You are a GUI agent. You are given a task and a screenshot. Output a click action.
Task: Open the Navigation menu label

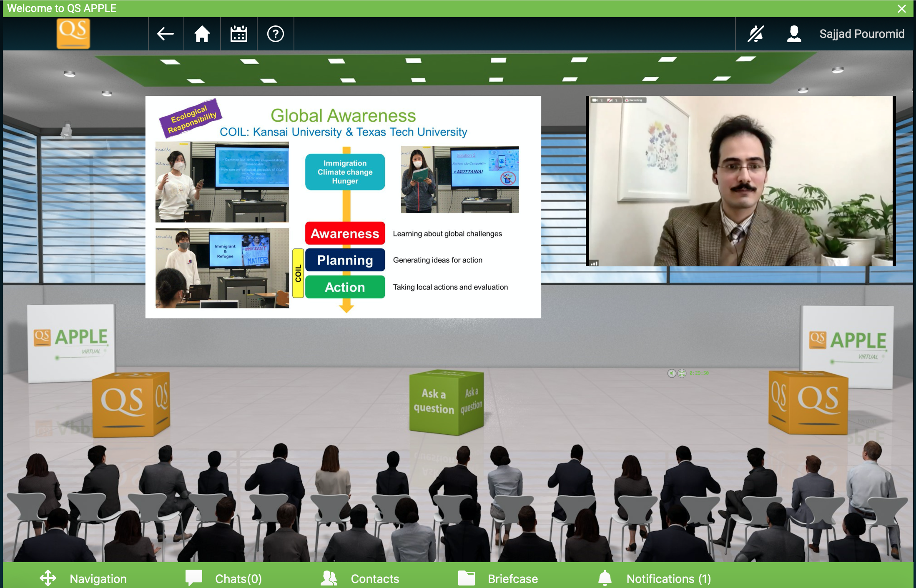click(x=98, y=579)
